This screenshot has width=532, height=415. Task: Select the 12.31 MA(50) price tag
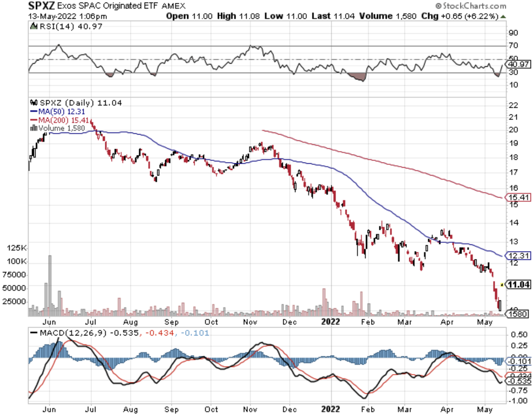click(x=518, y=255)
